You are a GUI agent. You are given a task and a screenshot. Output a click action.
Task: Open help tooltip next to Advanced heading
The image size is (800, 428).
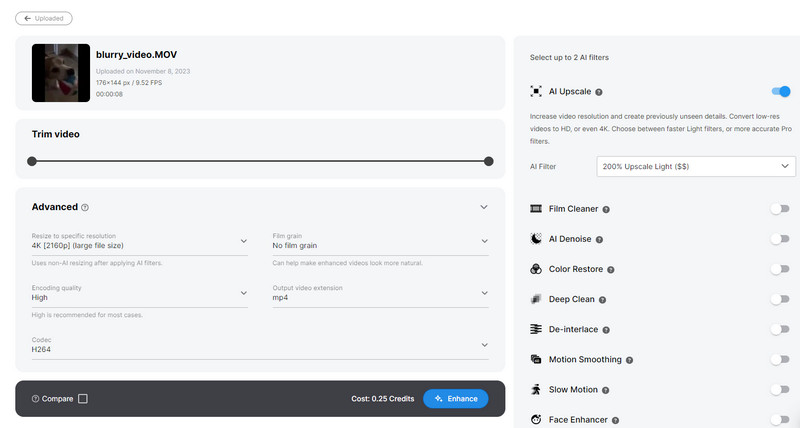click(85, 208)
